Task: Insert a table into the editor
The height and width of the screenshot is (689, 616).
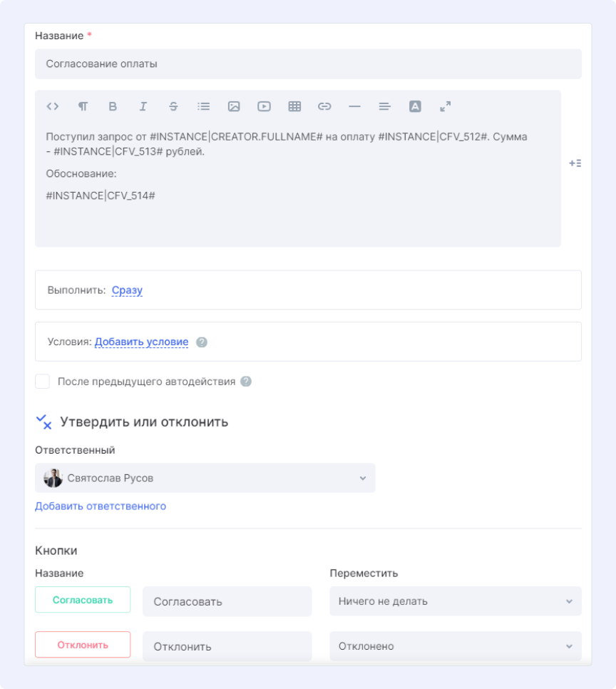Action: point(294,106)
